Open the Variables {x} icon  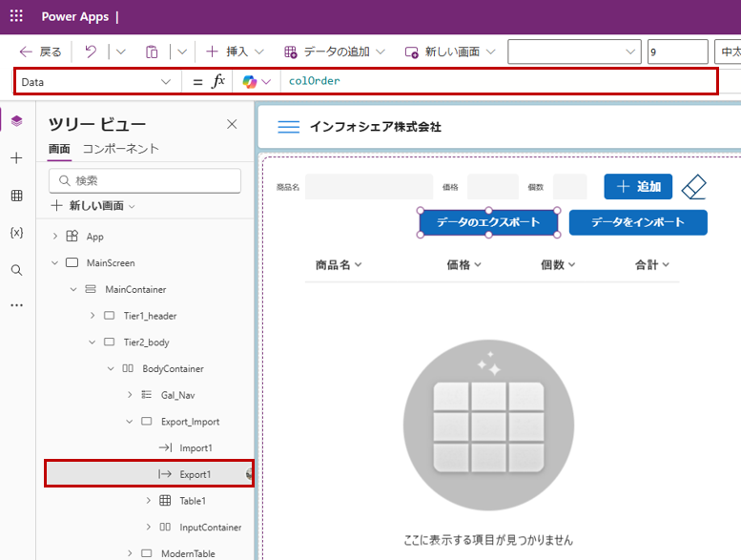point(16,233)
